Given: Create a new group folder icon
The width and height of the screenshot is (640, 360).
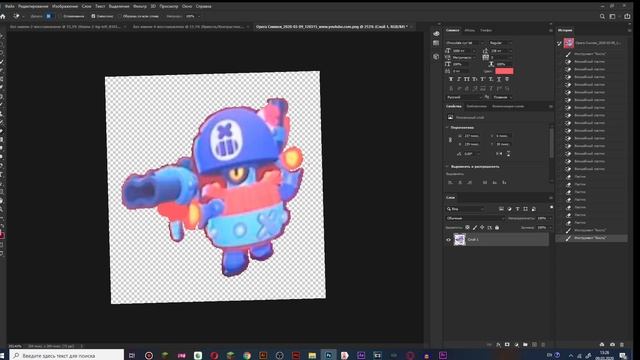Looking at the screenshot, I should [525, 345].
